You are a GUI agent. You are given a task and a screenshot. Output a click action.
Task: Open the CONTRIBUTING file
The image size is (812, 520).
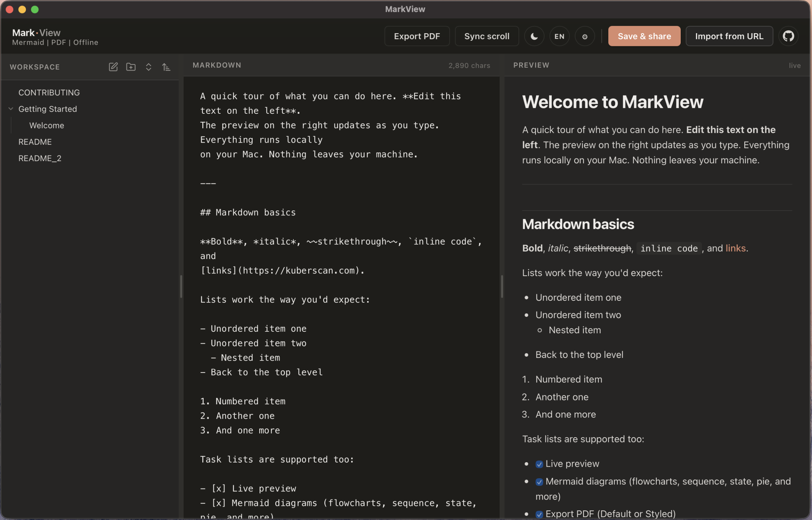click(49, 92)
